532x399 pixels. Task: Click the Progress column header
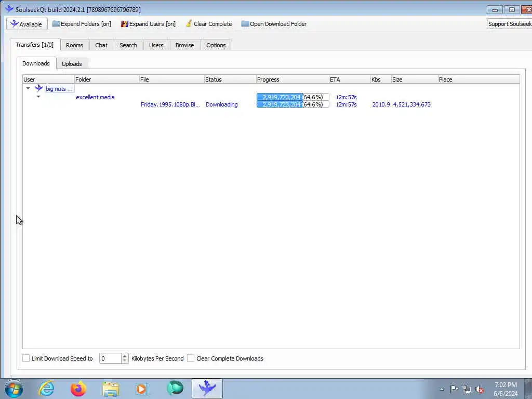pyautogui.click(x=292, y=79)
